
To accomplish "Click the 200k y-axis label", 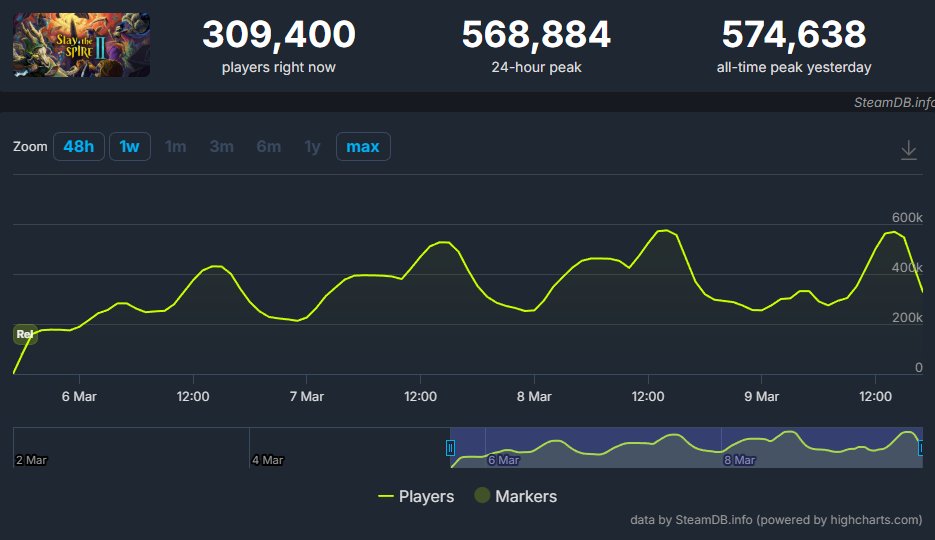I will 907,318.
